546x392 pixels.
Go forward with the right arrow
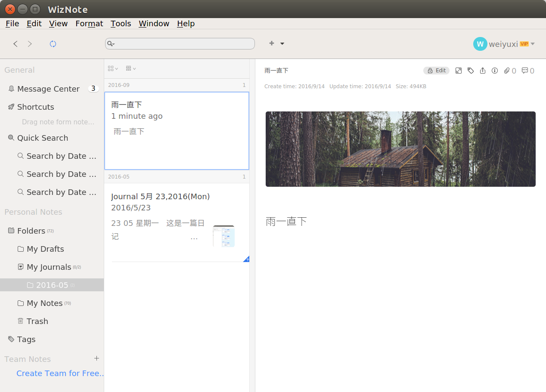pyautogui.click(x=30, y=44)
